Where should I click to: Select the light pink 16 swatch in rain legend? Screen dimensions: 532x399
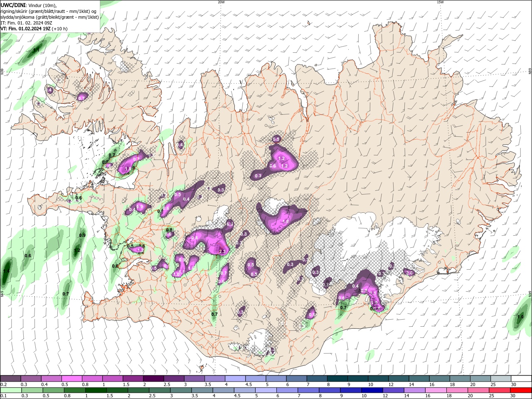coord(436,390)
